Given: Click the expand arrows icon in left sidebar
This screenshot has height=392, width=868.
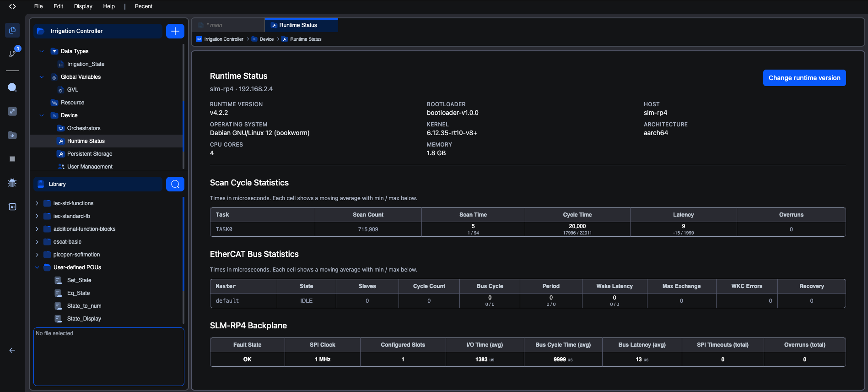Looking at the screenshot, I should (12, 111).
